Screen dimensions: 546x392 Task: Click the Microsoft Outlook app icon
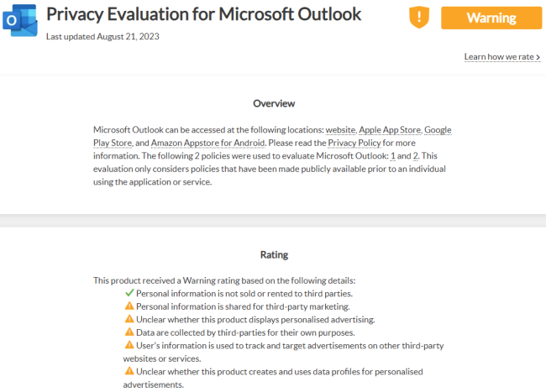20,20
